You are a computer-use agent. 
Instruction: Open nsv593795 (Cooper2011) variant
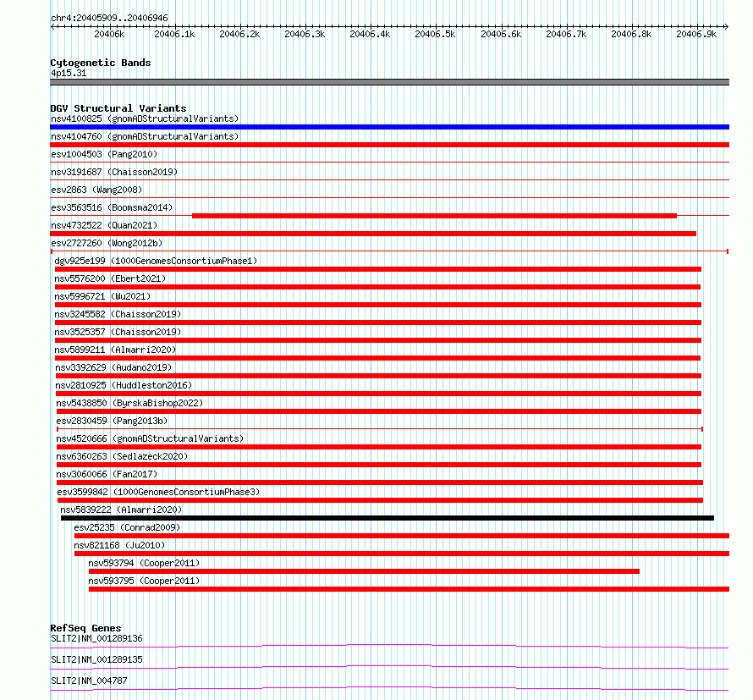point(144,581)
